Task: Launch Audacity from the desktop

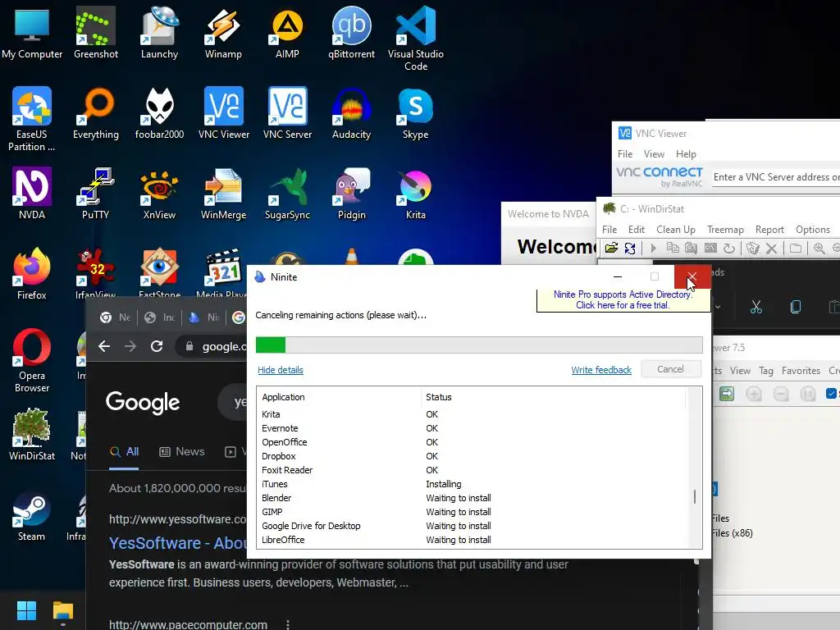Action: click(351, 113)
